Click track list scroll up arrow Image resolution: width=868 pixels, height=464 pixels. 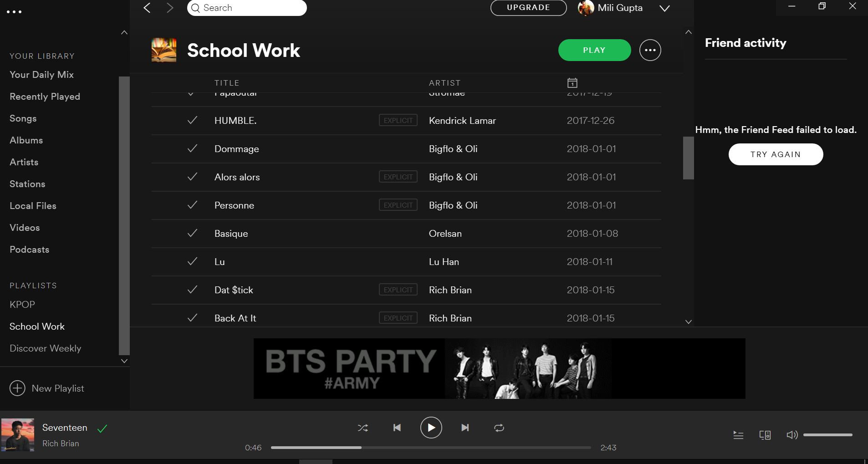689,32
